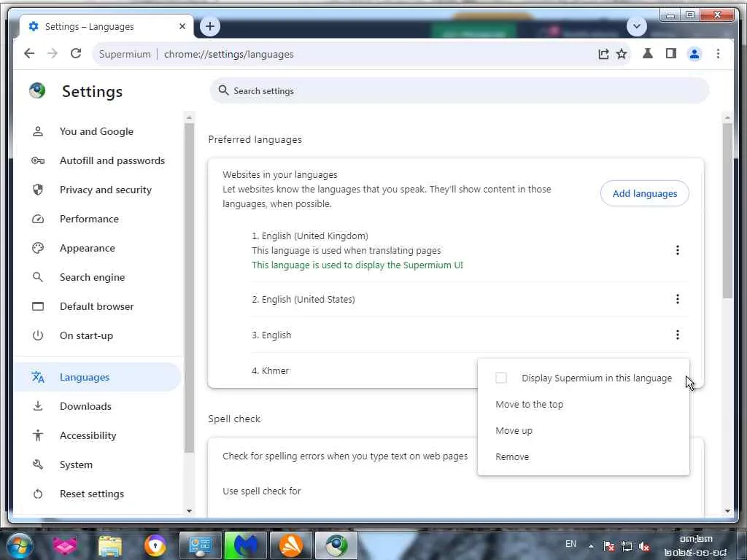This screenshot has height=560, width=747.
Task: Open the experiments flask icon
Action: tap(648, 54)
